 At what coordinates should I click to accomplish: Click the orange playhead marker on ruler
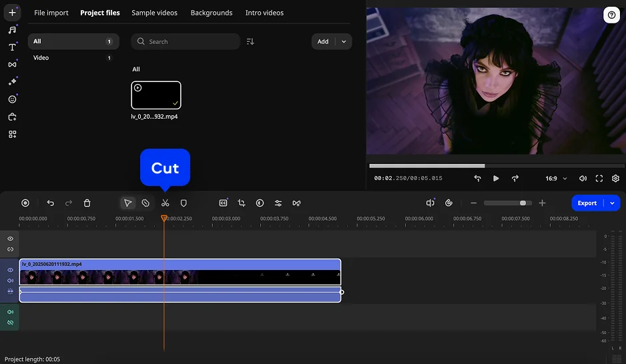164,218
